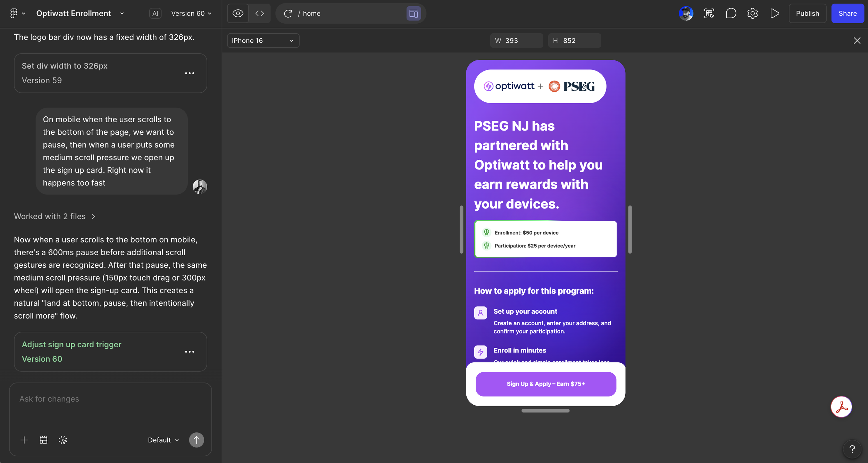Viewport: 868px width, 463px height.
Task: Send the prompt with arrow button
Action: tap(197, 440)
